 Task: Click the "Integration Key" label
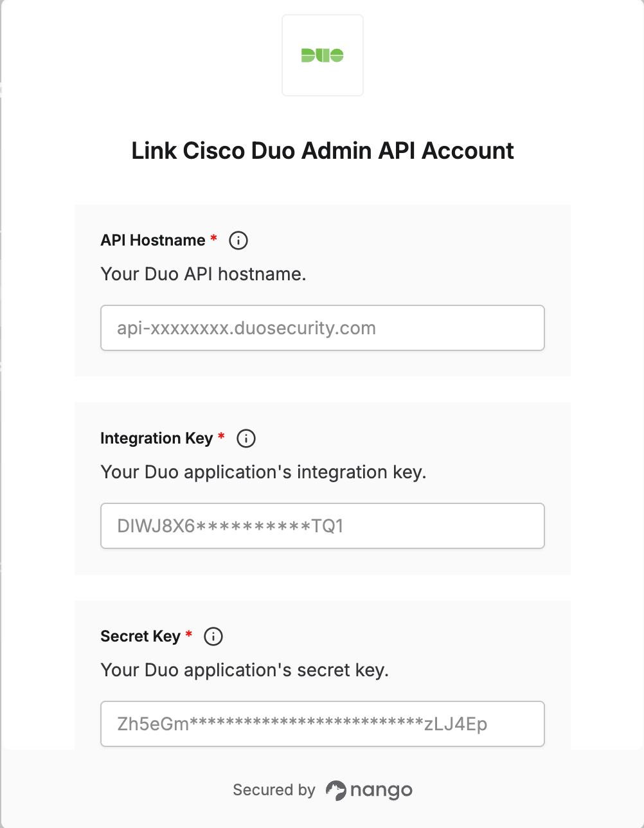point(156,438)
